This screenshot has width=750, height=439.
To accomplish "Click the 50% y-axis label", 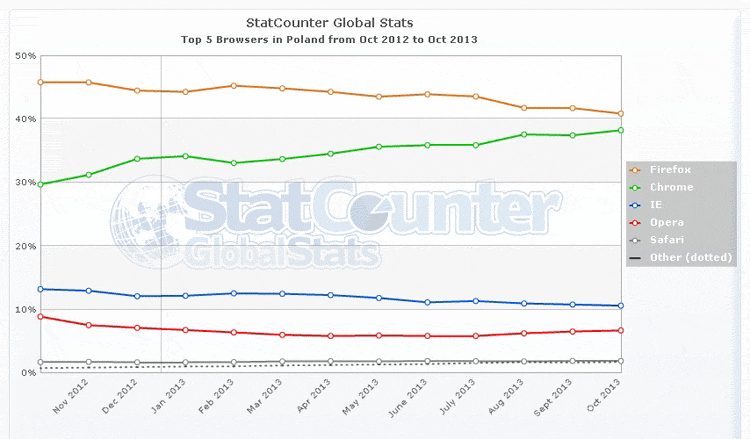I will (25, 56).
